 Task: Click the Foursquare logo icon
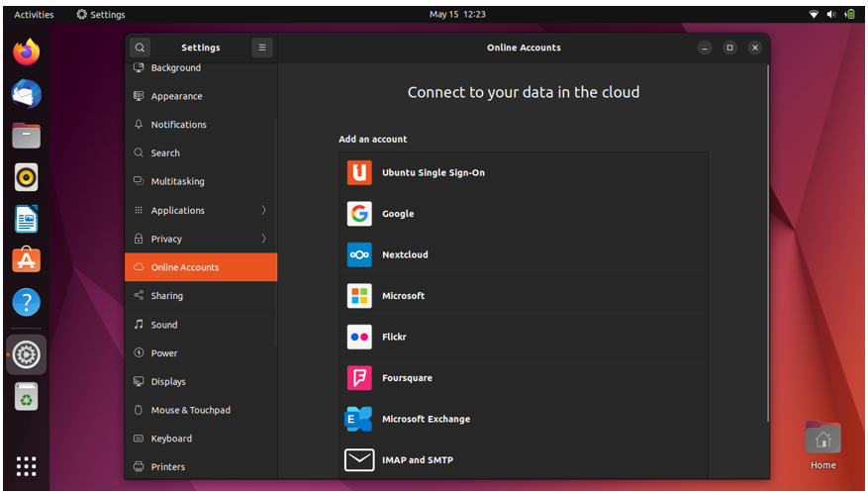click(x=359, y=378)
